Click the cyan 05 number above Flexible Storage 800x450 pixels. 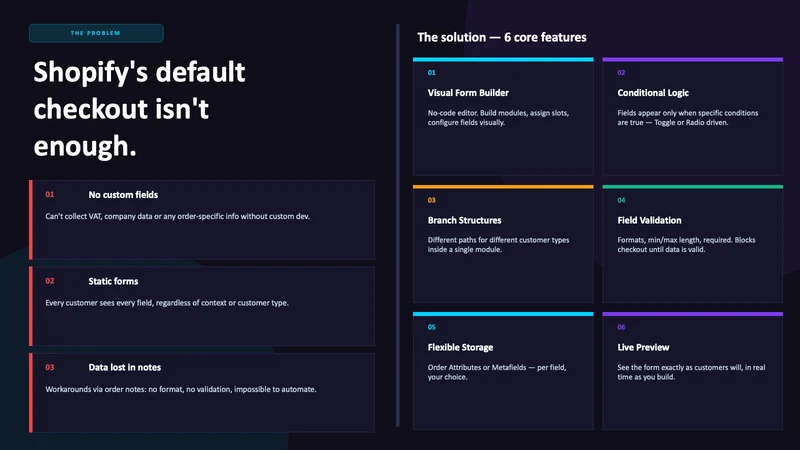(432, 327)
